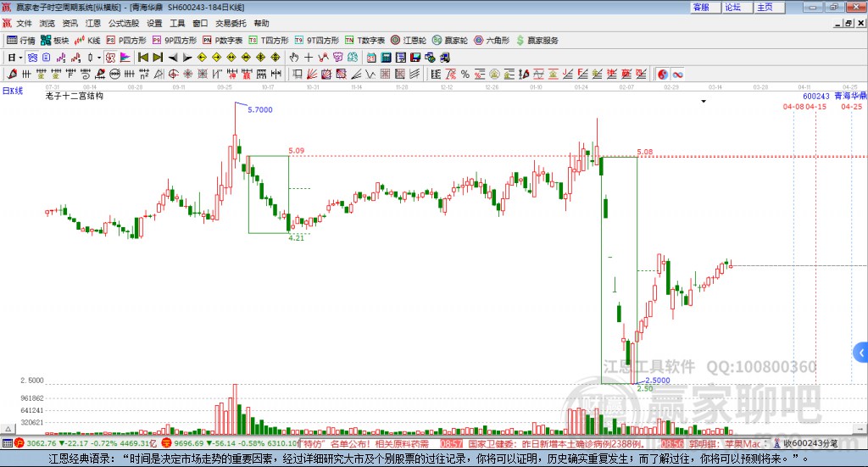Click the 老子十二宫结构 indicator label

[75, 96]
